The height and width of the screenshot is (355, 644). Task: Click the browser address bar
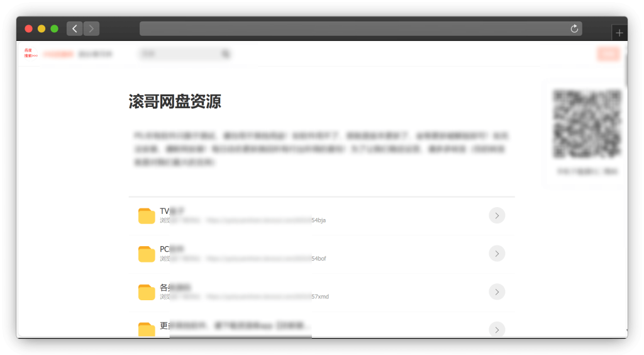coord(360,29)
